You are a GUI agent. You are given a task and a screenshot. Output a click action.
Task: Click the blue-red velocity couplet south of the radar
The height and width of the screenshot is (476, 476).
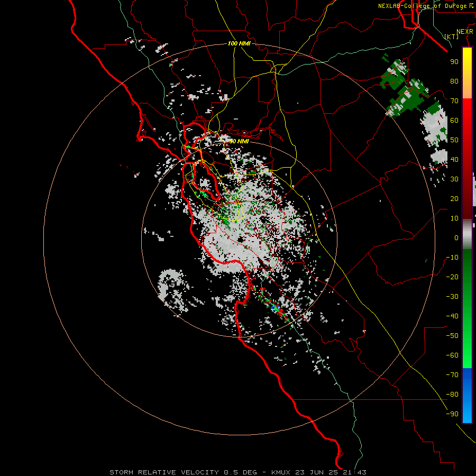(276, 309)
